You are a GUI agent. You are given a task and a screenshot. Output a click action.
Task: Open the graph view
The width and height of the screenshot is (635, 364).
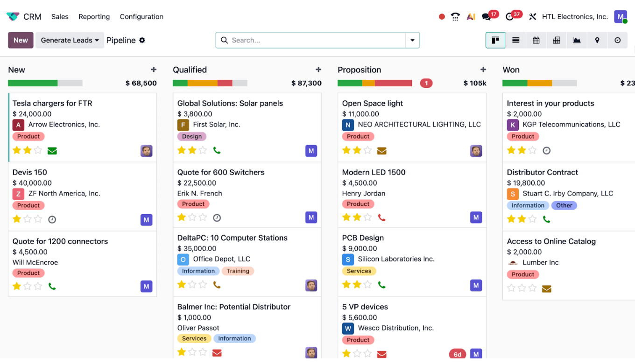click(x=577, y=40)
